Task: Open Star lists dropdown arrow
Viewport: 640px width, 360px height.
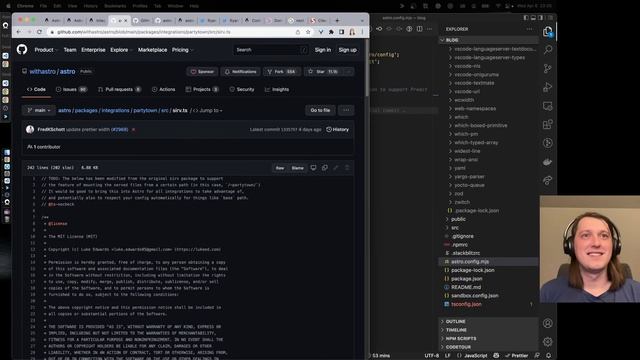Action: pos(348,71)
